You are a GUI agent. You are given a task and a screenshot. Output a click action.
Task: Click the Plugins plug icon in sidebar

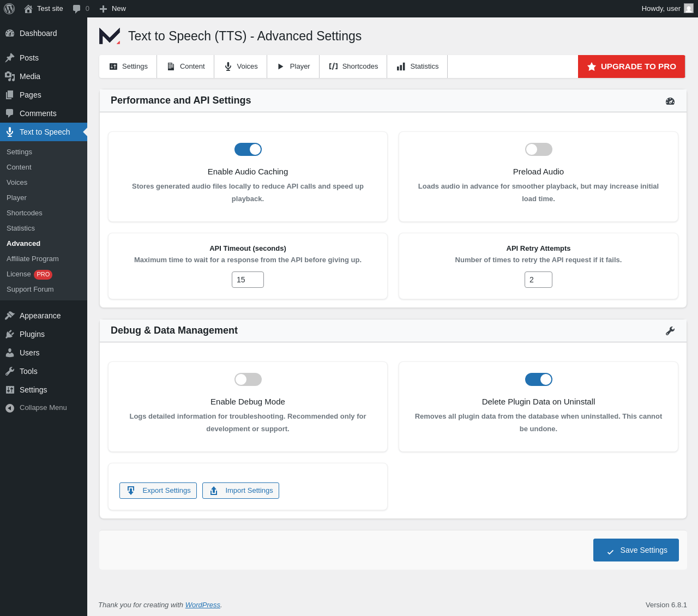pyautogui.click(x=10, y=334)
